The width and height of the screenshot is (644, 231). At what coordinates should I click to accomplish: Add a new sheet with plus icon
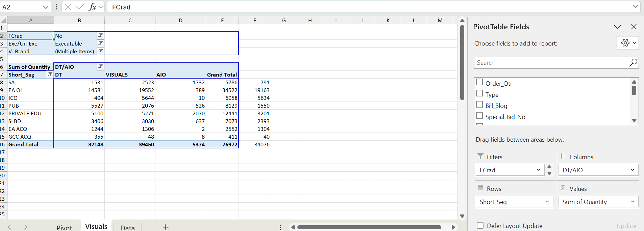click(x=166, y=227)
